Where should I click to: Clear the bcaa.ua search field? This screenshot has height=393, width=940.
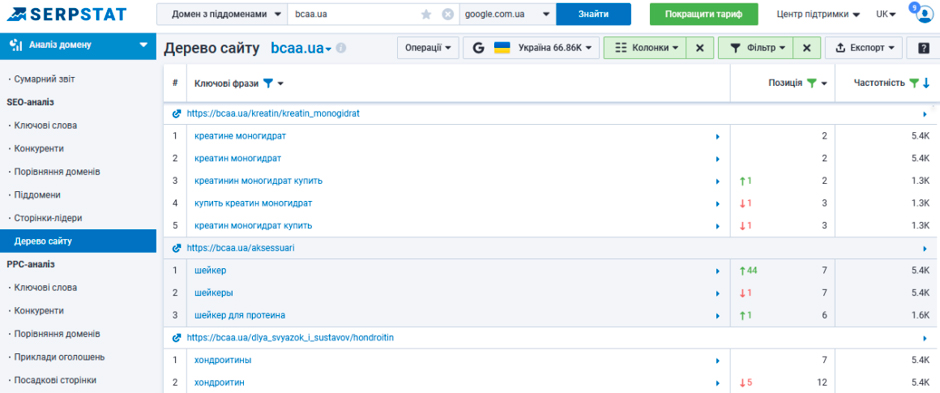448,14
